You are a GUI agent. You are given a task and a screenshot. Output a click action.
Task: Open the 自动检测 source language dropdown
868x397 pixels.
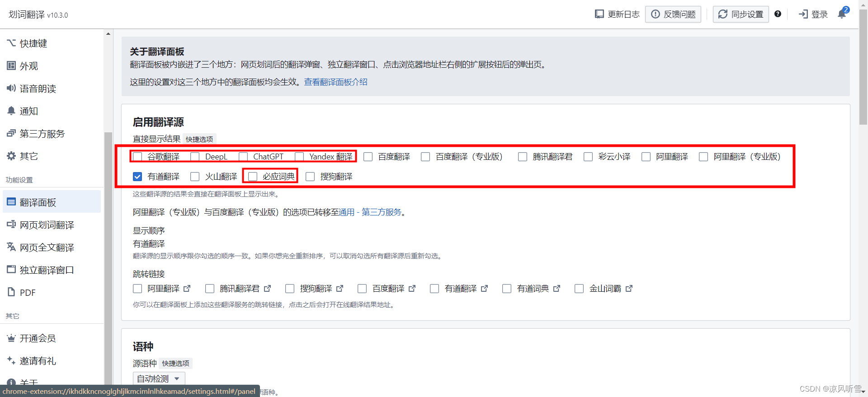(159, 378)
